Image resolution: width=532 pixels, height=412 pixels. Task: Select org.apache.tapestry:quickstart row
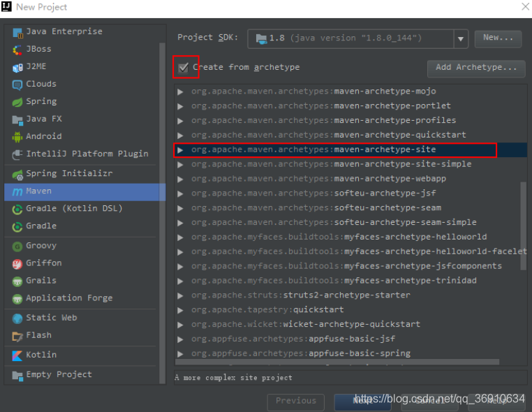(350, 310)
